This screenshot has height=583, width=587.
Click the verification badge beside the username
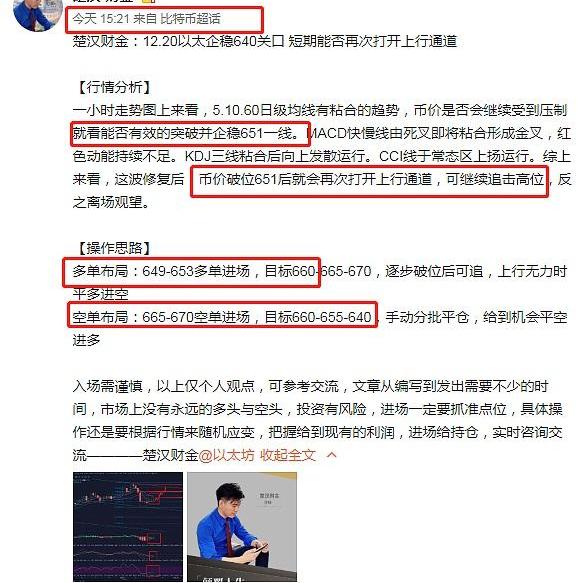coord(149,1)
